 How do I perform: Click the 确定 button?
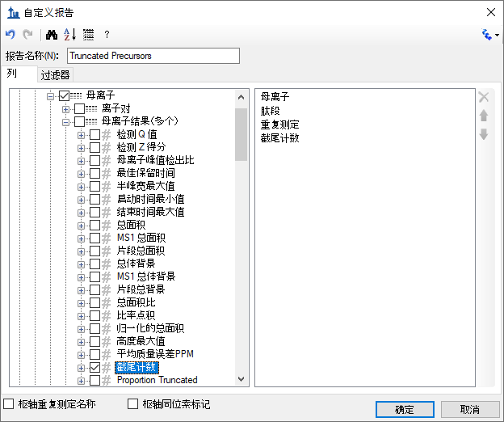point(405,409)
